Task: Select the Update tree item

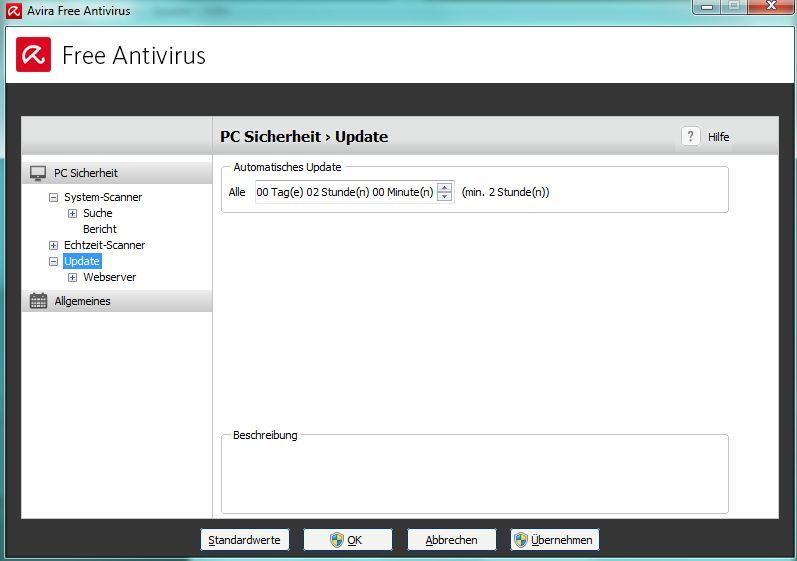Action: coord(82,261)
